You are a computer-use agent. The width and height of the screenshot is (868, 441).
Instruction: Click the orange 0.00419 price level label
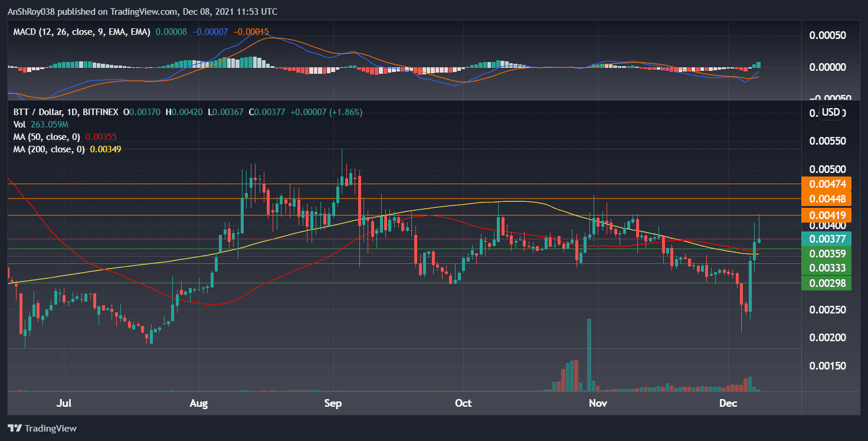click(826, 215)
